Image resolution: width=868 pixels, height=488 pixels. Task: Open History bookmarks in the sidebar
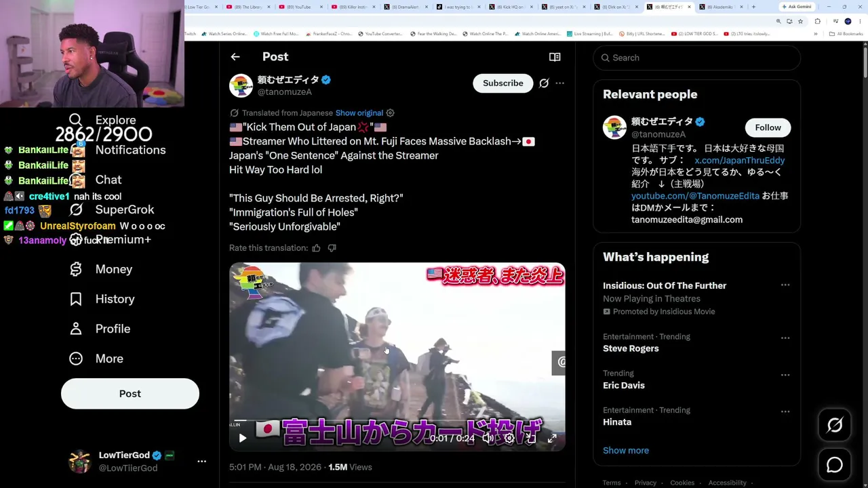tap(102, 299)
